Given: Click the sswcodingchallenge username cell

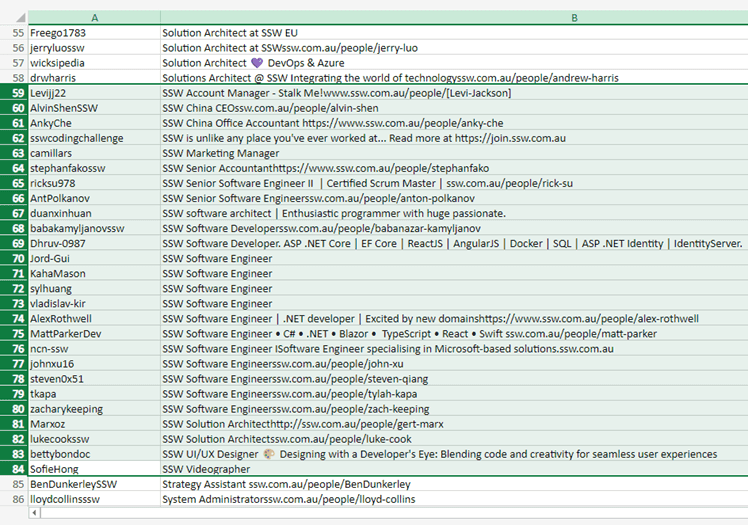Looking at the screenshot, I should pos(93,138).
